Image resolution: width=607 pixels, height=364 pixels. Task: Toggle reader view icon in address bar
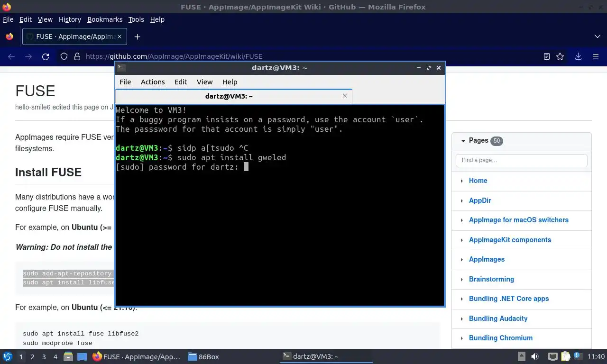click(x=547, y=56)
